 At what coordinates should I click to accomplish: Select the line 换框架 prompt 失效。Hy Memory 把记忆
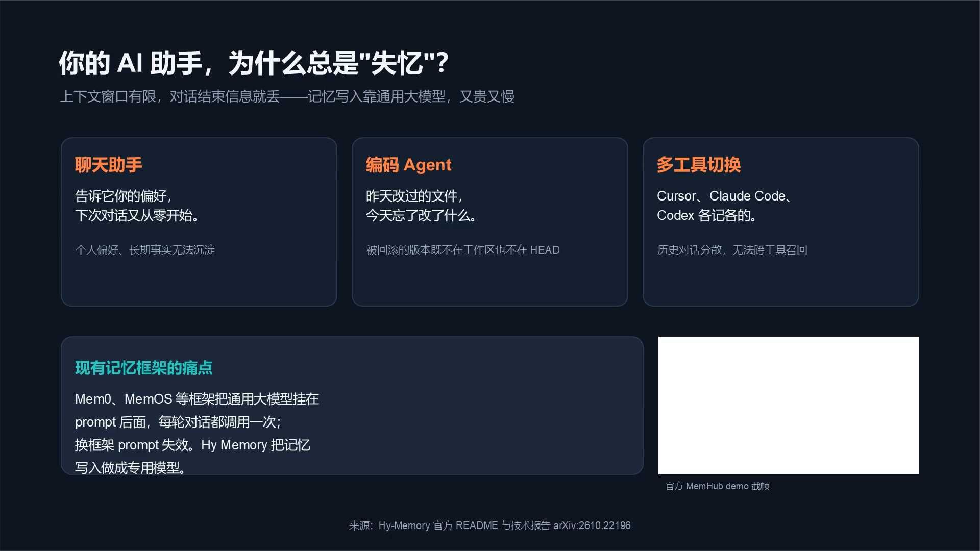click(192, 445)
